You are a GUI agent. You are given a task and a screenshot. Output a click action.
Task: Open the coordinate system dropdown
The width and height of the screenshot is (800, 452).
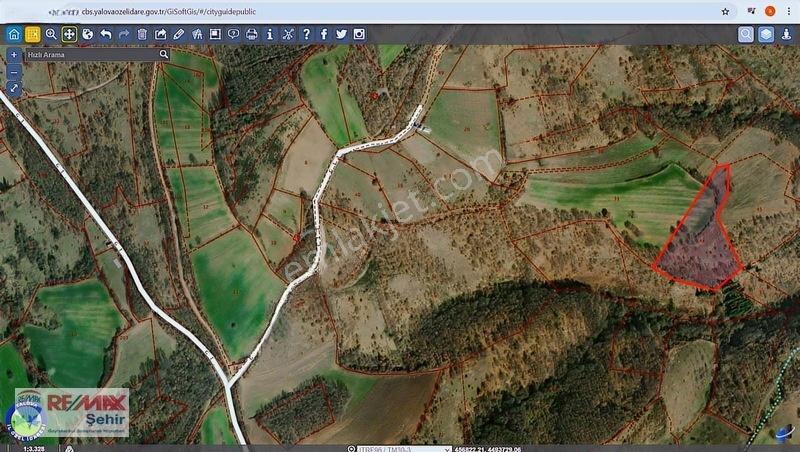pos(404,449)
